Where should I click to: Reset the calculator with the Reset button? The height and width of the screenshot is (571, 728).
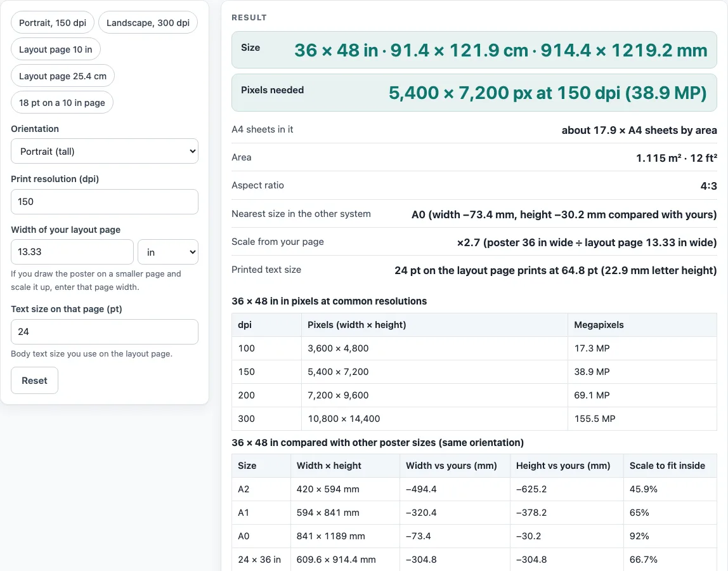coord(34,381)
